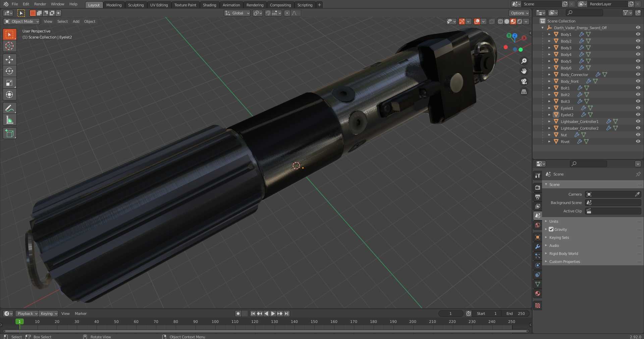Click the outliner search field
This screenshot has height=339, width=644.
[584, 13]
